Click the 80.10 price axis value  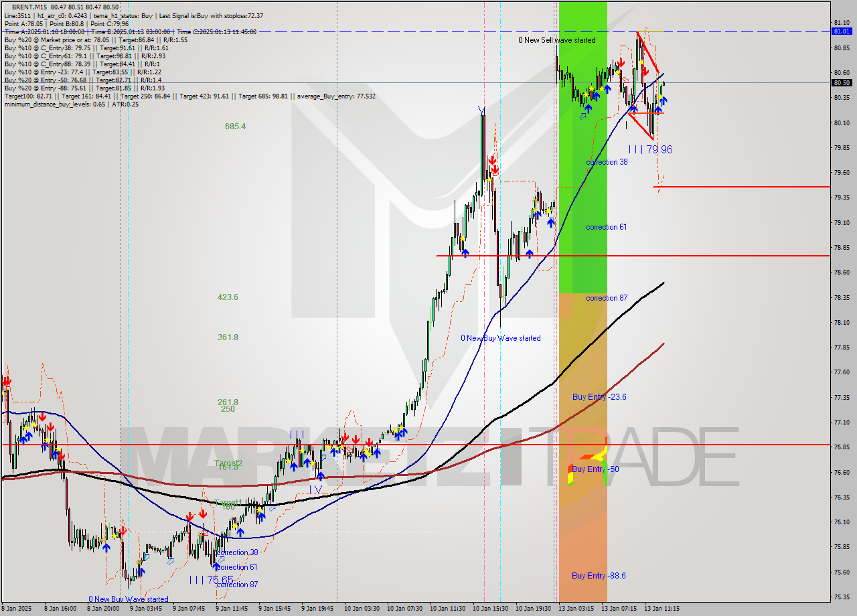coord(842,123)
